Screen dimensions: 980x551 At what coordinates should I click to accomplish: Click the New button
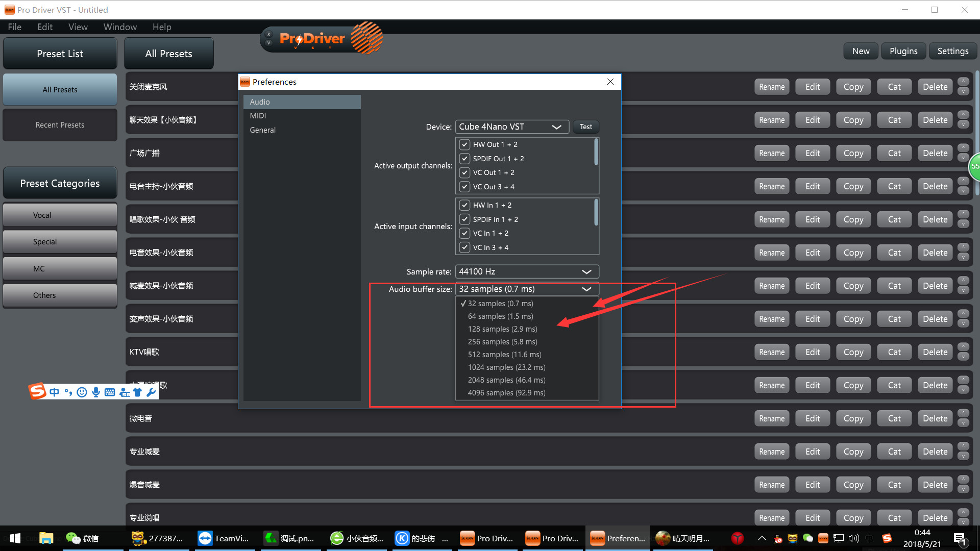click(861, 51)
